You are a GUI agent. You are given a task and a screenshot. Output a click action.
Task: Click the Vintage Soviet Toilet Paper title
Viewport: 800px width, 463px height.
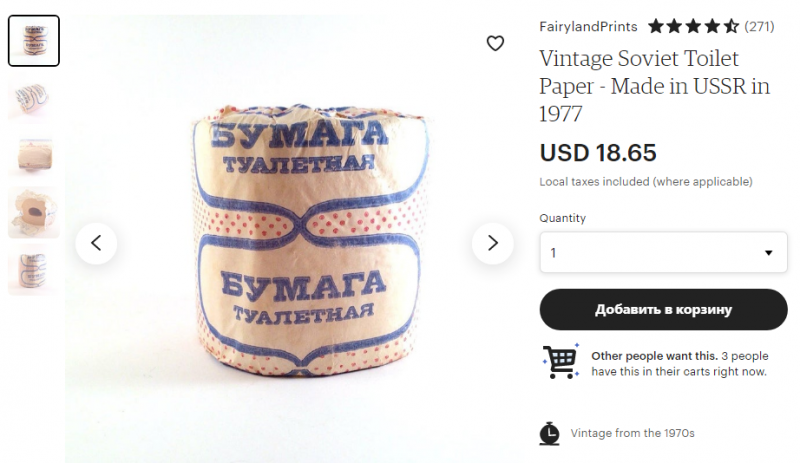click(x=655, y=86)
